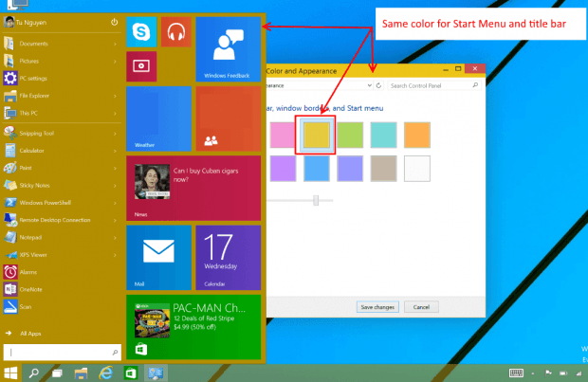Open the Windows Feedback tile
Viewport: 588px width, 382px height.
pyautogui.click(x=228, y=49)
